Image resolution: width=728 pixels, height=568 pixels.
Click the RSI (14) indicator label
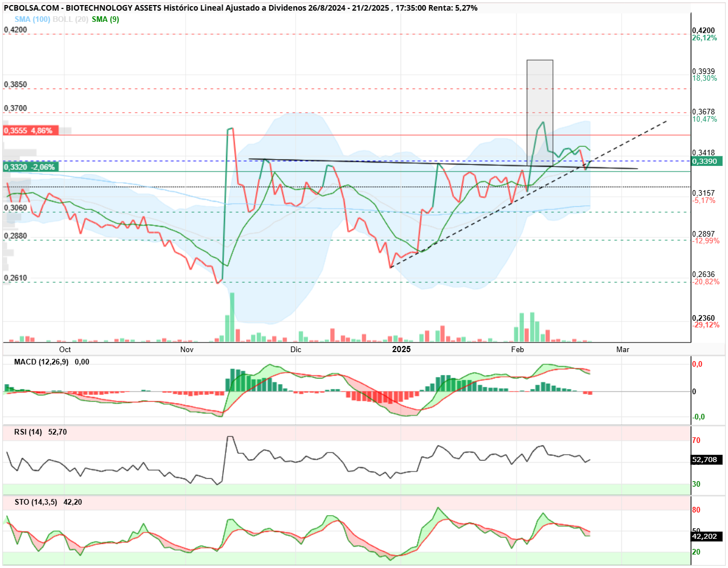(x=28, y=432)
